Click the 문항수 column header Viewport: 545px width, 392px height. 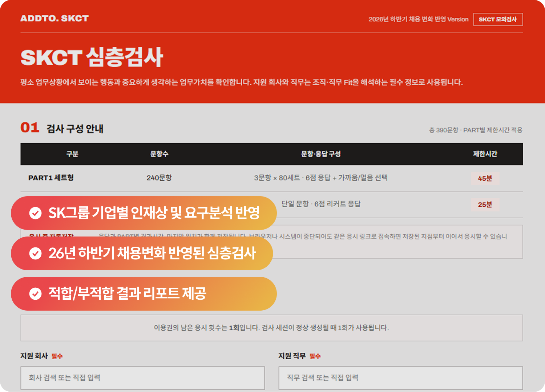click(159, 154)
